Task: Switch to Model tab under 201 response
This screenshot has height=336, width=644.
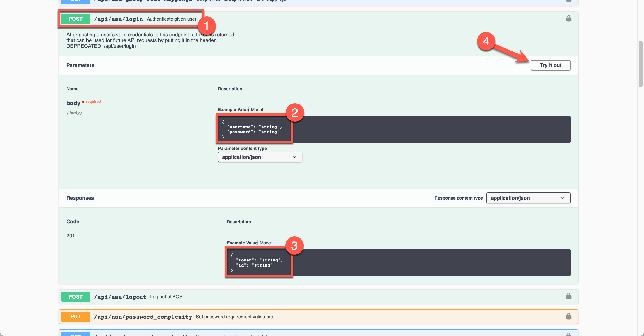Action: coord(266,243)
